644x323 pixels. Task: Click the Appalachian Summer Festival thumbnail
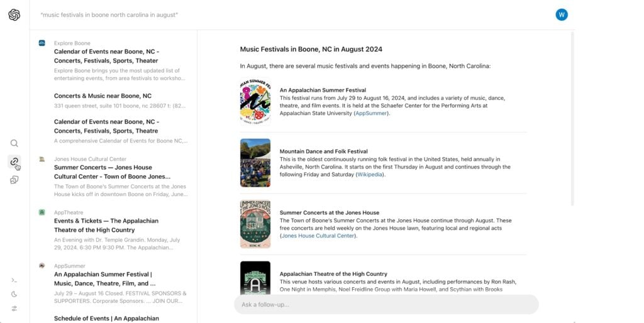click(x=255, y=102)
